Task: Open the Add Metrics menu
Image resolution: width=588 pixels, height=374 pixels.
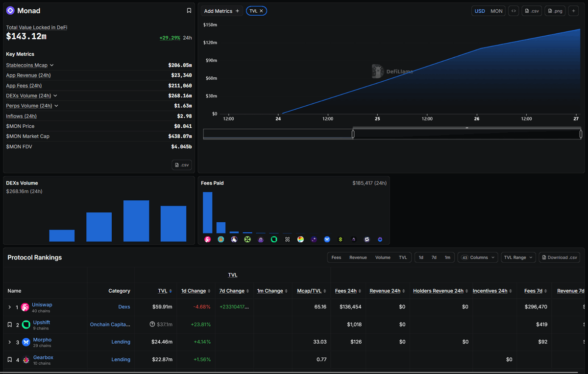Action: tap(222, 11)
